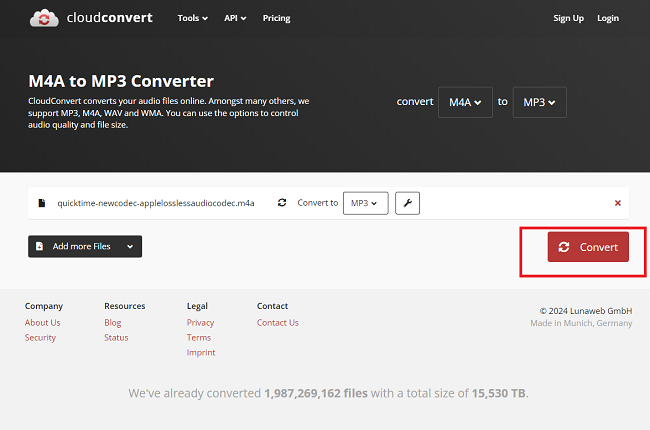This screenshot has width=650, height=430.
Task: Click the file icon beside the m4a filename
Action: coord(41,203)
